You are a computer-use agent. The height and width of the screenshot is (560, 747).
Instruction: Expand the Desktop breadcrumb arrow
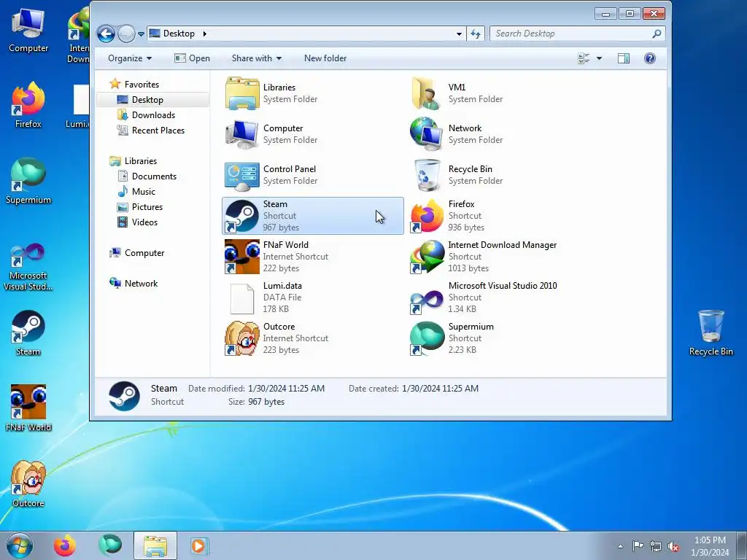coord(204,34)
